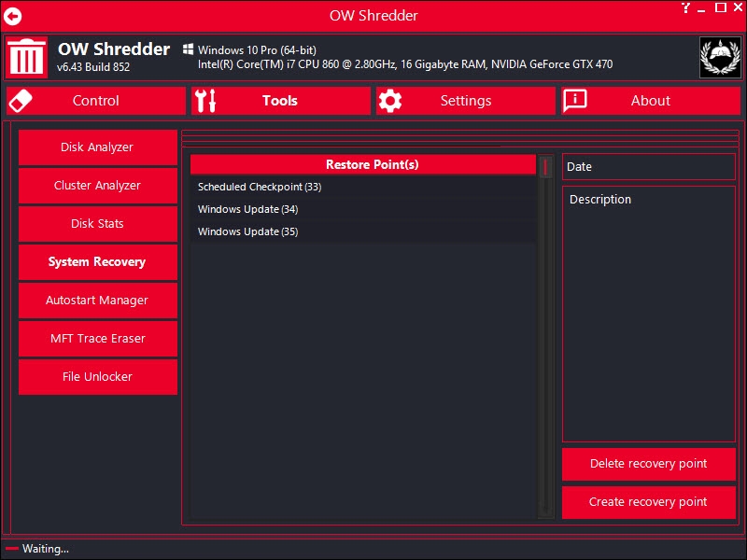Click the Waiting... status text
The height and width of the screenshot is (560, 747).
pyautogui.click(x=46, y=549)
